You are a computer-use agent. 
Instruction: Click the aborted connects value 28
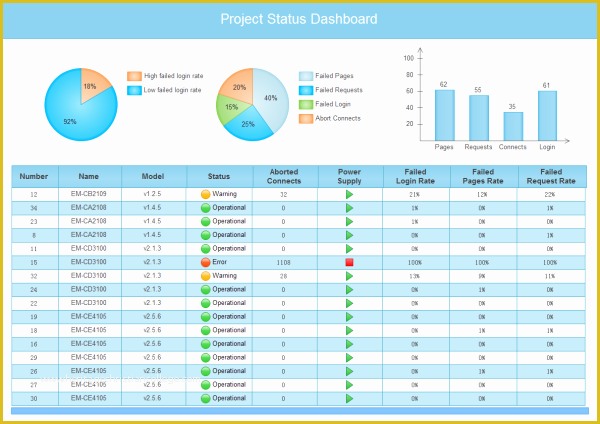point(284,276)
